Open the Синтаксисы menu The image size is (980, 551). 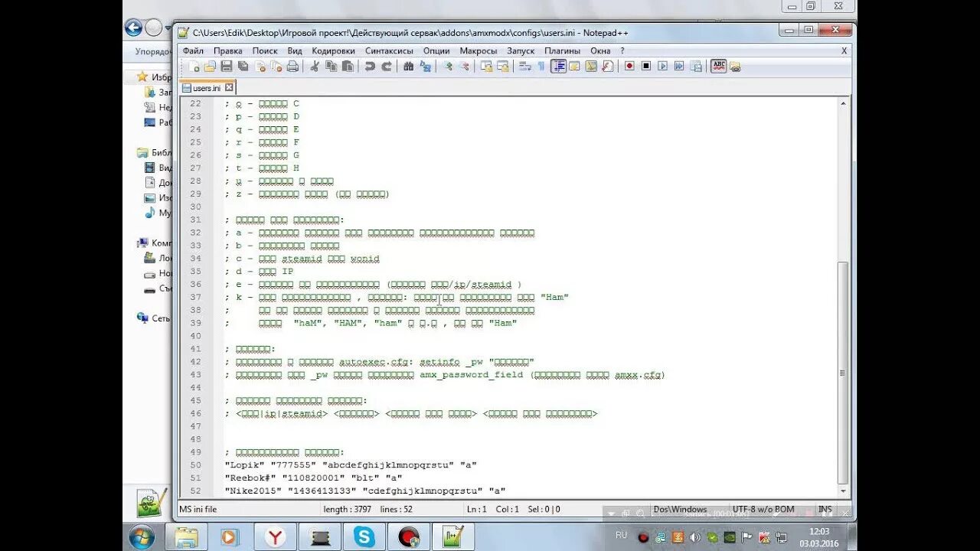[x=389, y=51]
